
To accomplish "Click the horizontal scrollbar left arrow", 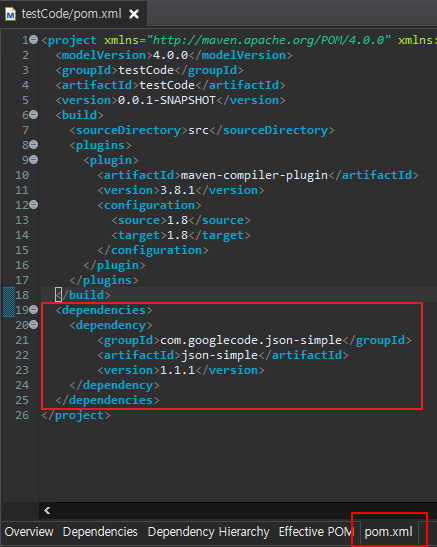I will click(x=47, y=511).
